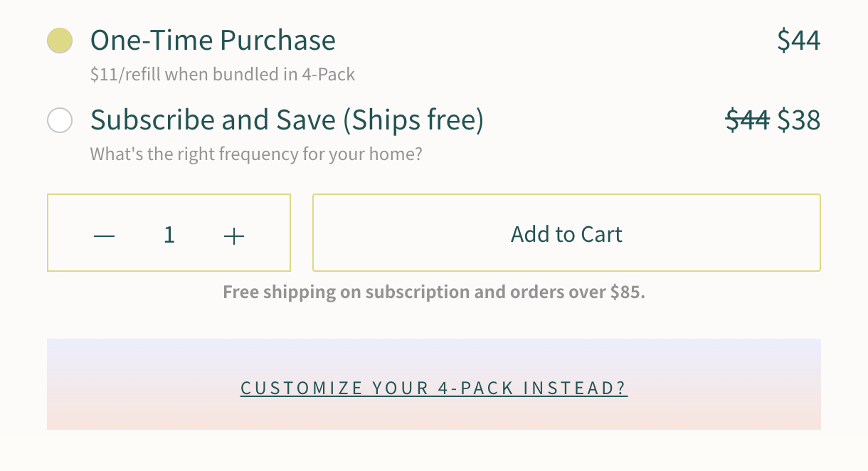868x471 pixels.
Task: Click the free shipping over $85 notice
Action: 433,292
